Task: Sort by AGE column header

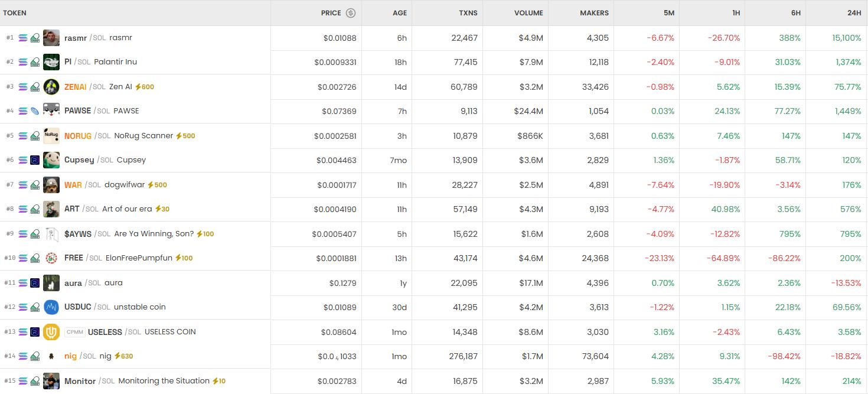Action: (400, 13)
